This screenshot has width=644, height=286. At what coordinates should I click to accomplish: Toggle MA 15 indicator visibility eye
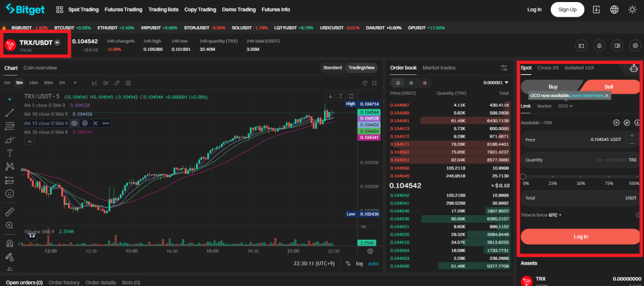tap(74, 123)
